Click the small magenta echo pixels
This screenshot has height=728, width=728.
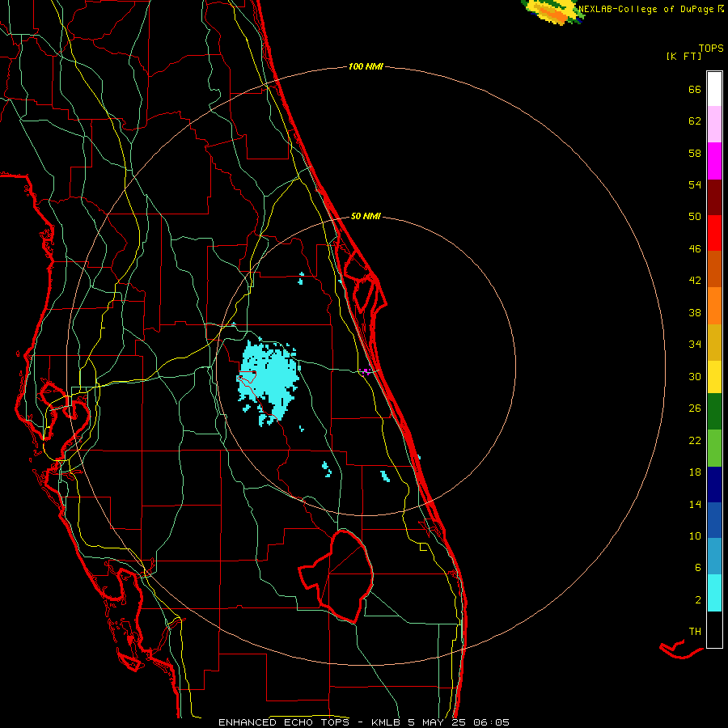[x=366, y=370]
